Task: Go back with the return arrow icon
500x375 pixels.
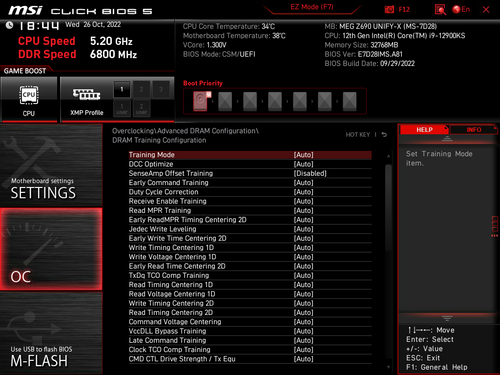Action: [384, 135]
